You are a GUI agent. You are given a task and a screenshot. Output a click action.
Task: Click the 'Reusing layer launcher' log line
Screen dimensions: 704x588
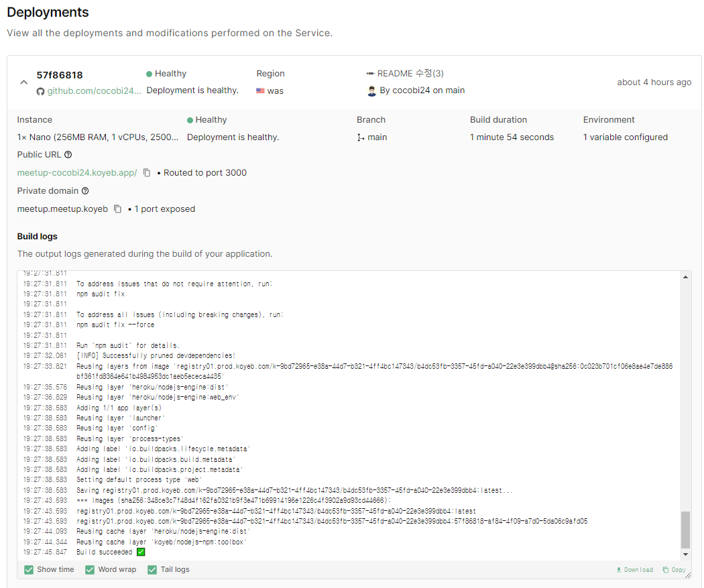pos(120,418)
